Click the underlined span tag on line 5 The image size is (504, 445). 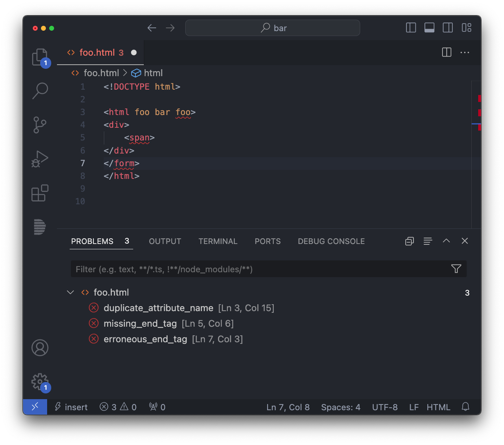point(139,138)
